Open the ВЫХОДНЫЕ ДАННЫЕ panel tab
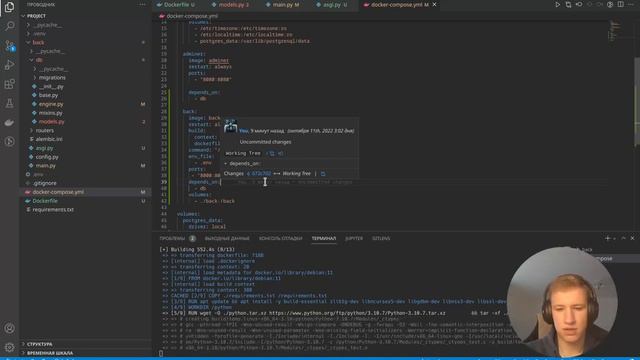 coord(227,238)
